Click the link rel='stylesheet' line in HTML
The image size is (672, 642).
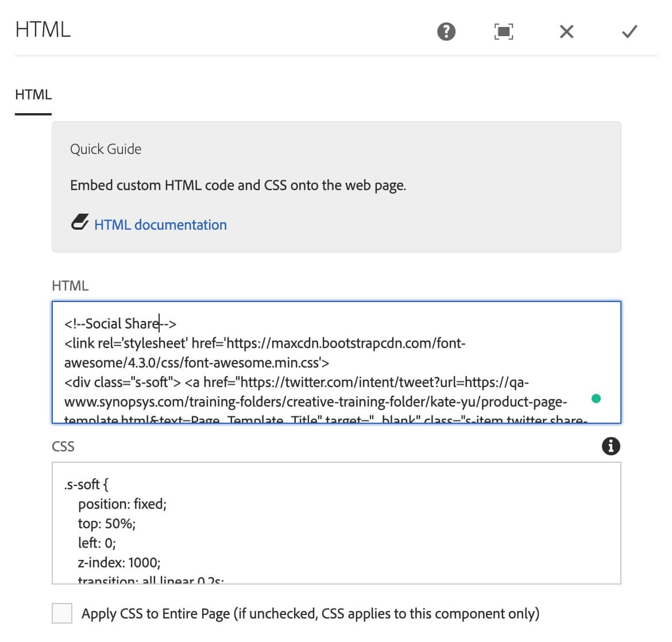click(264, 343)
